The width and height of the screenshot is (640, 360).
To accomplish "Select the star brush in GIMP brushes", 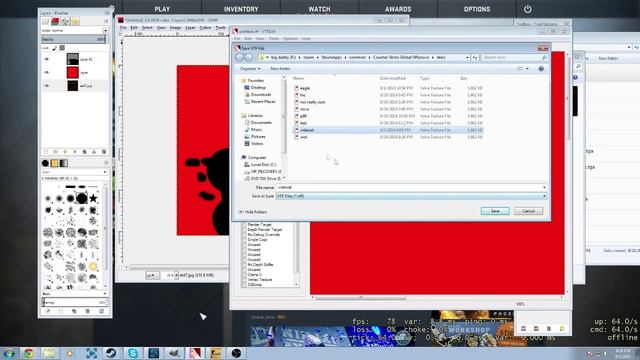I will pos(93,198).
